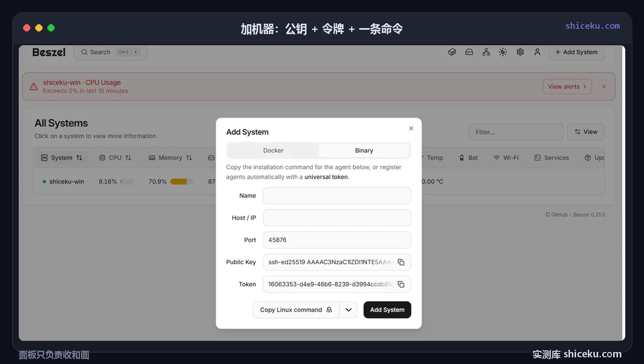The image size is (644, 364).
Task: Copy the Public Key with its copy icon
Action: (401, 262)
